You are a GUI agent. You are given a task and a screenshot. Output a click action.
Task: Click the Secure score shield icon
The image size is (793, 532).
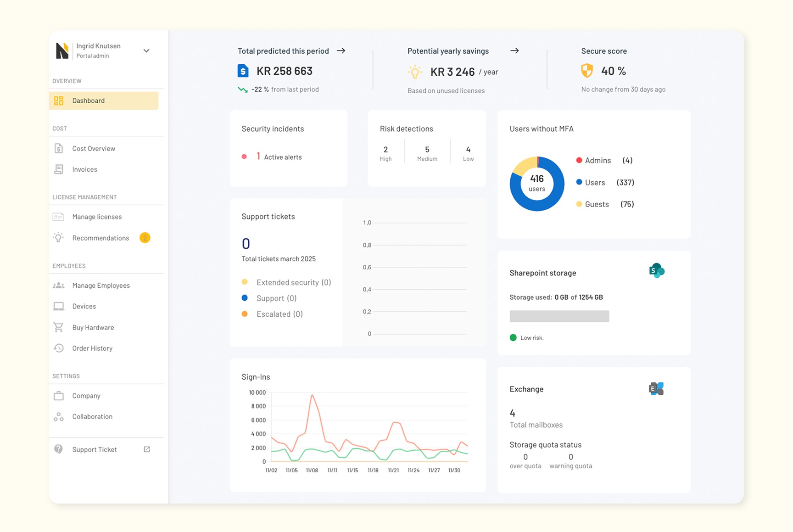[587, 71]
